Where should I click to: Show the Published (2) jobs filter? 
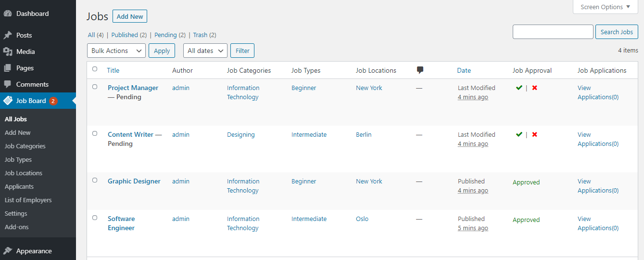click(x=129, y=35)
